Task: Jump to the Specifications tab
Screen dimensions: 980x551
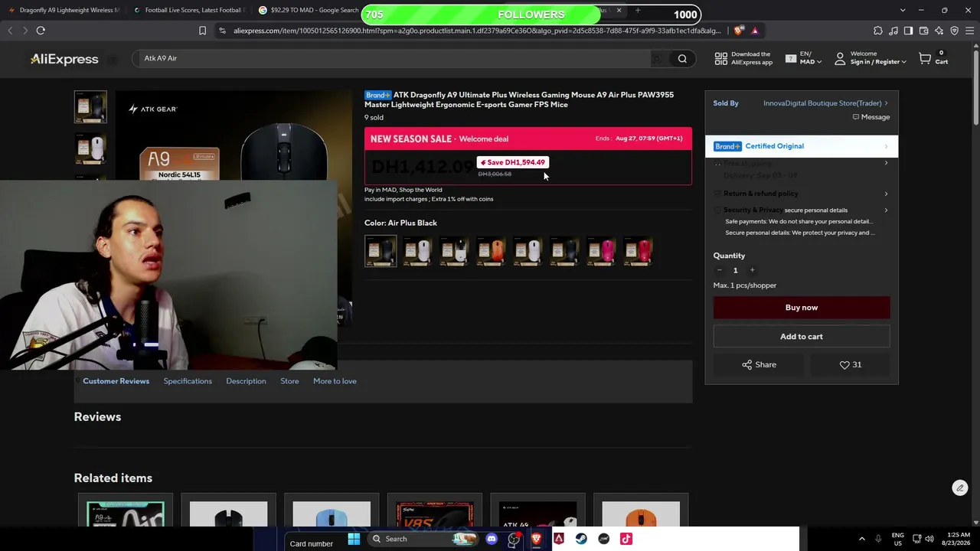Action: [x=188, y=381]
